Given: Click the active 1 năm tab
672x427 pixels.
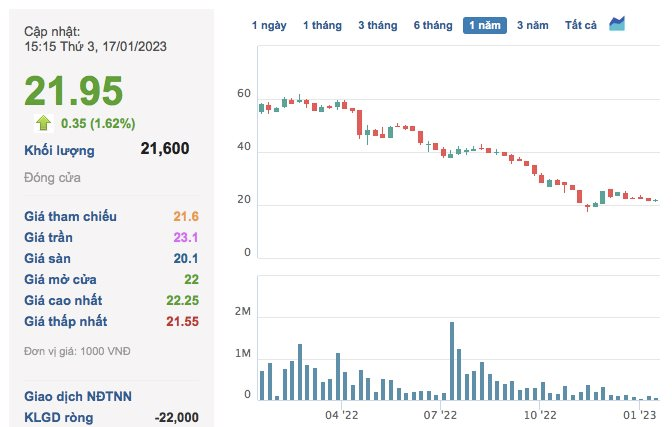Looking at the screenshot, I should point(485,25).
